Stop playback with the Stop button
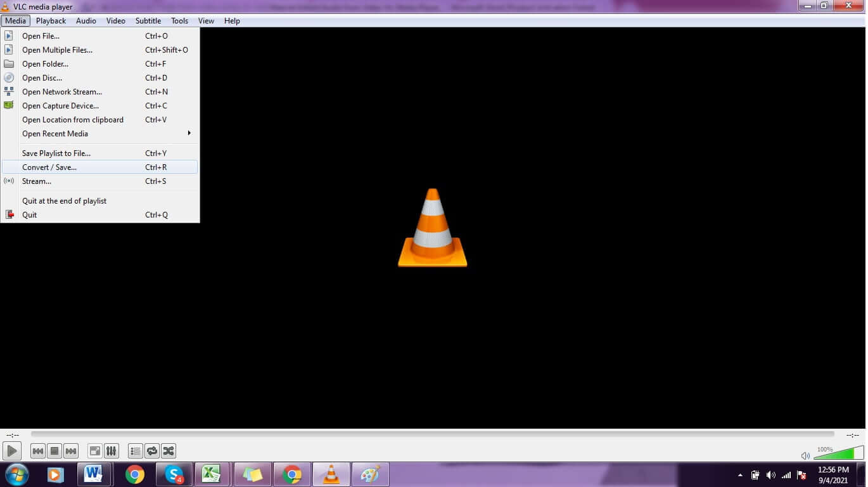 [54, 451]
